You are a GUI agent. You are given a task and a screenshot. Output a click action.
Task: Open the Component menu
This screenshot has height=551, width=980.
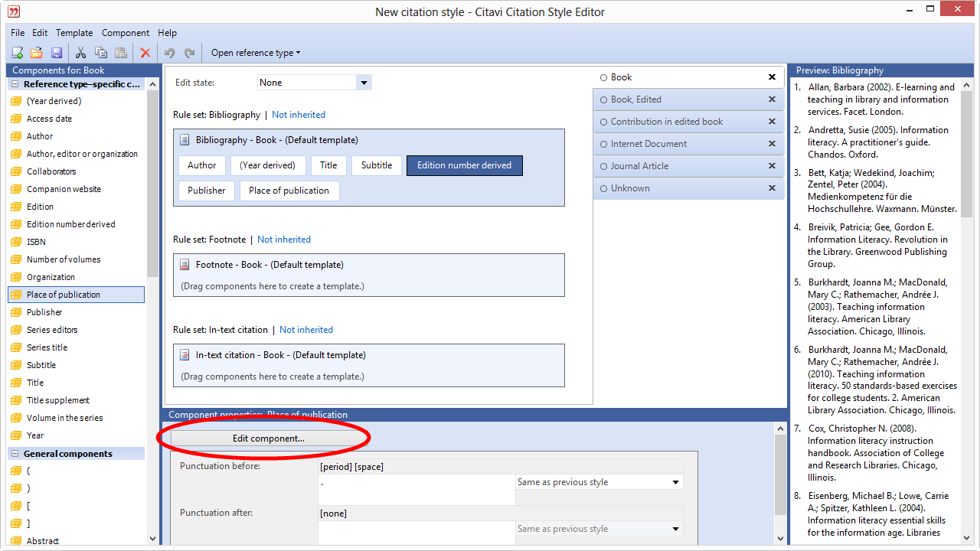pyautogui.click(x=126, y=33)
